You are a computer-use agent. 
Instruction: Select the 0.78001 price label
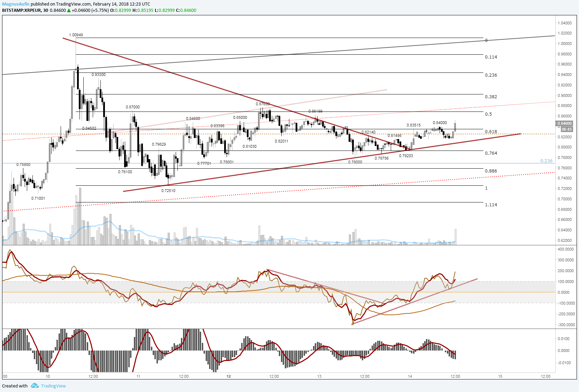click(227, 162)
